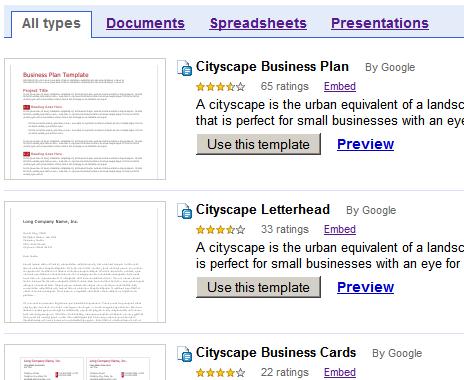This screenshot has width=464, height=380.
Task: Click document icon beside Cityscape Letterhead
Action: [x=184, y=211]
